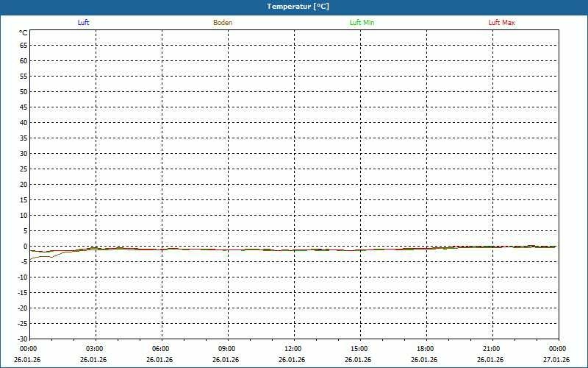Click the 06:00 time axis label
This screenshot has height=368, width=588.
160,349
